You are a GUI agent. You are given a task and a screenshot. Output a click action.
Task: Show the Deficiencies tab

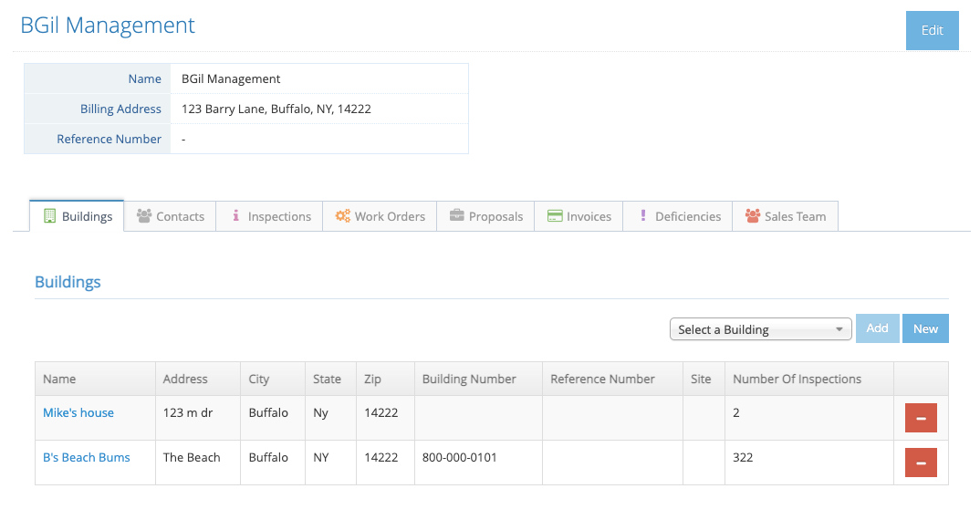(x=677, y=216)
